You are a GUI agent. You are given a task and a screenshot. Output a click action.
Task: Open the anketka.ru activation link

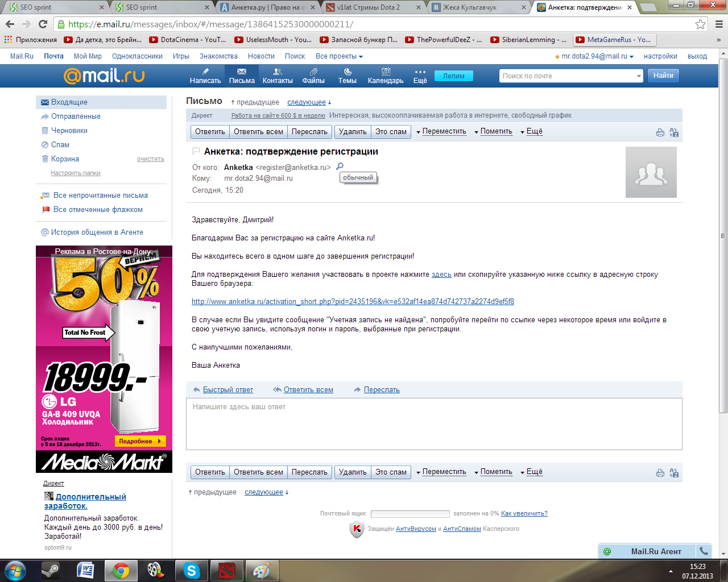pyautogui.click(x=353, y=302)
